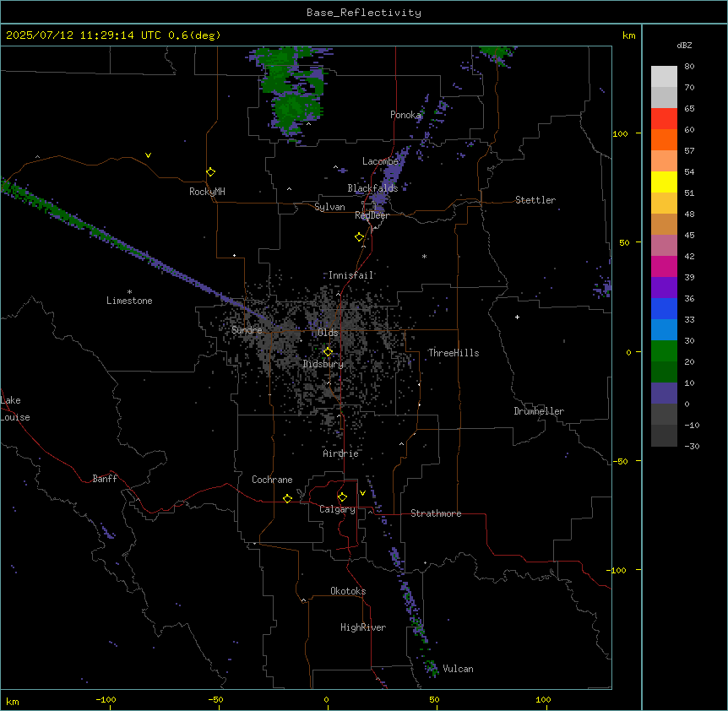Screen dimensions: 728x711
Task: Click the slate-blue 0-10 dBZ legend swatch
Action: click(x=664, y=393)
